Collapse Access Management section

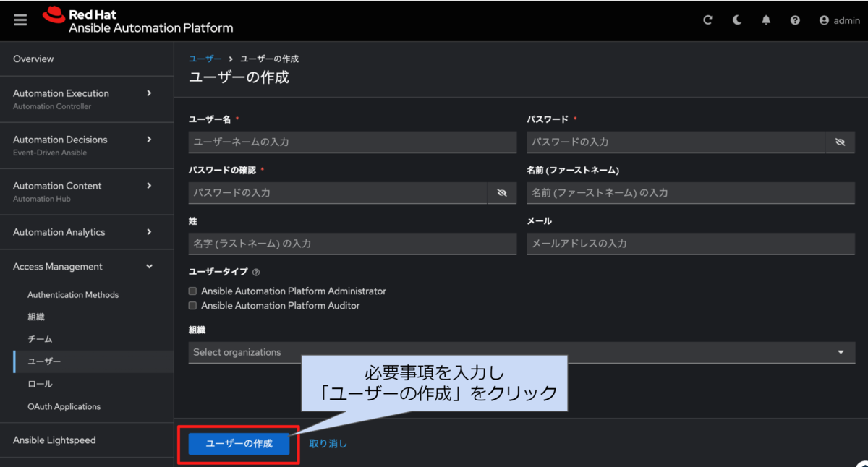(x=87, y=267)
